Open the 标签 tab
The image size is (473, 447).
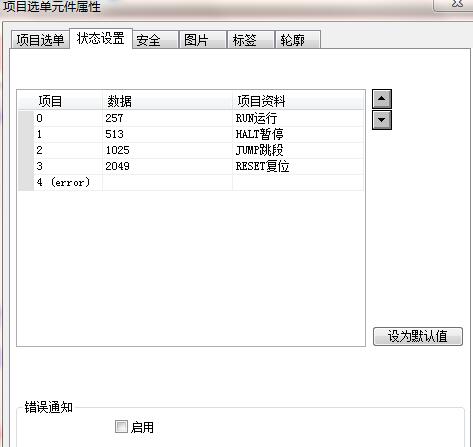[251, 40]
